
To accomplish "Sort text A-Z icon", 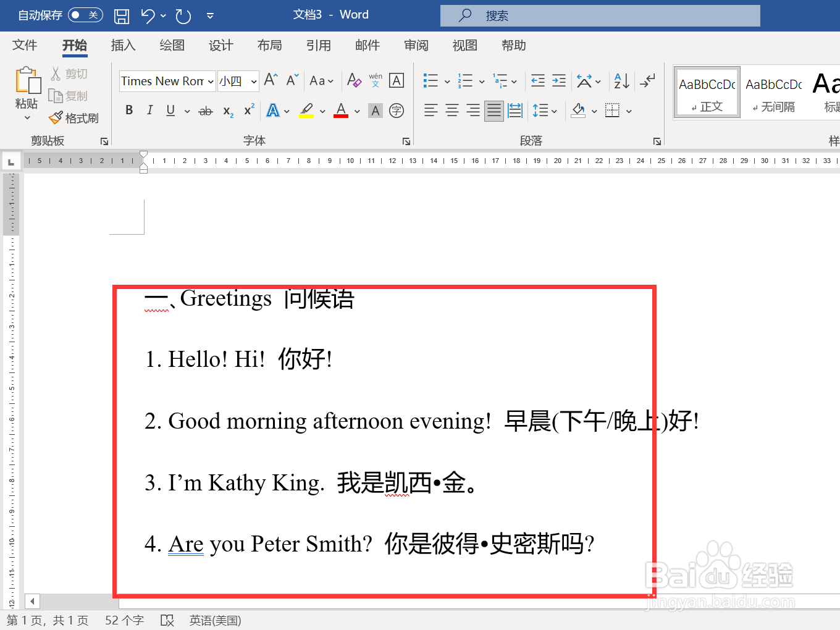I will (622, 81).
